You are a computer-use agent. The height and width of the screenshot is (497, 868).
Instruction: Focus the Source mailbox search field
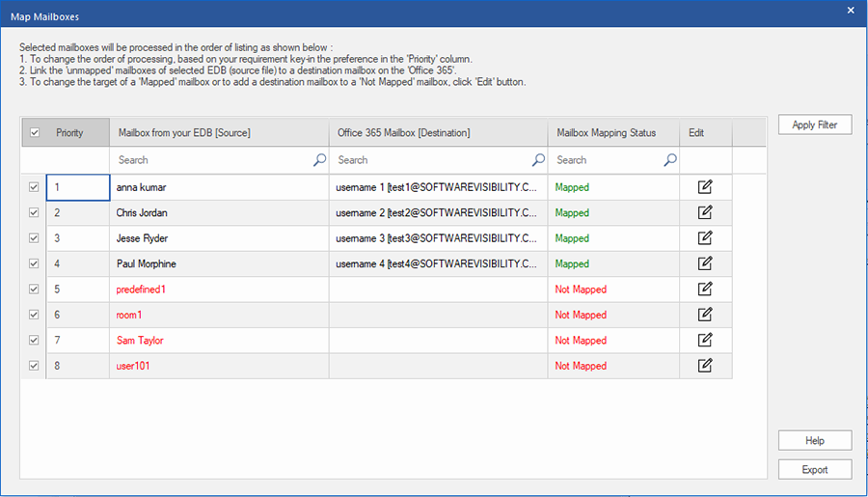click(x=219, y=160)
